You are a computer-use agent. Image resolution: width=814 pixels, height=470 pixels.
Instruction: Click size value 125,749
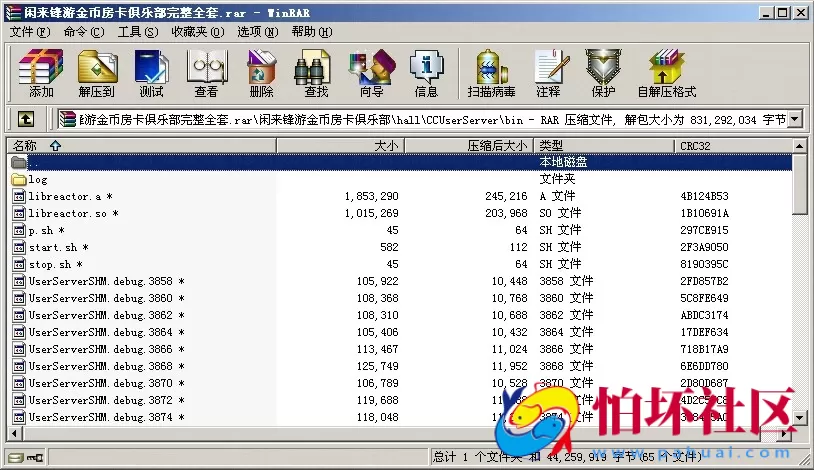[x=377, y=366]
